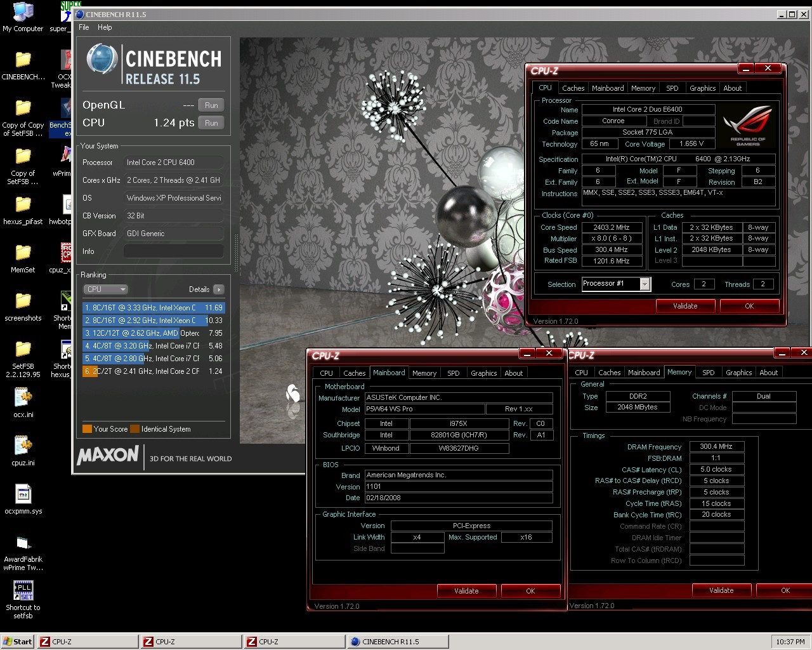Select ranking row 8C/16T @ 2.92 GHz
812x650 pixels.
[x=154, y=321]
